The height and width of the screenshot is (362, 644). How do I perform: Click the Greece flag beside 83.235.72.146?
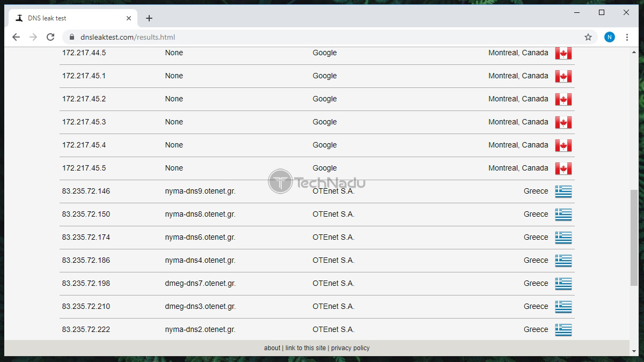[563, 191]
